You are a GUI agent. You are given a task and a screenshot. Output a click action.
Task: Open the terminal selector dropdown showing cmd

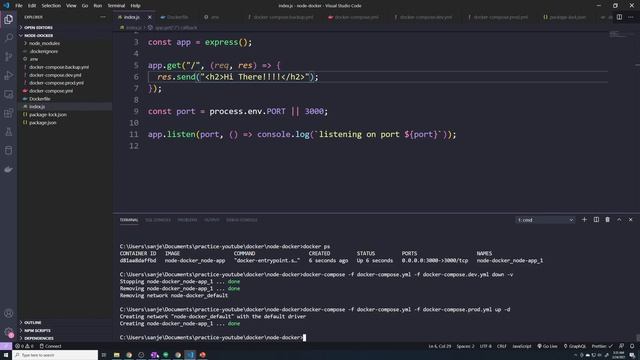tap(545, 220)
